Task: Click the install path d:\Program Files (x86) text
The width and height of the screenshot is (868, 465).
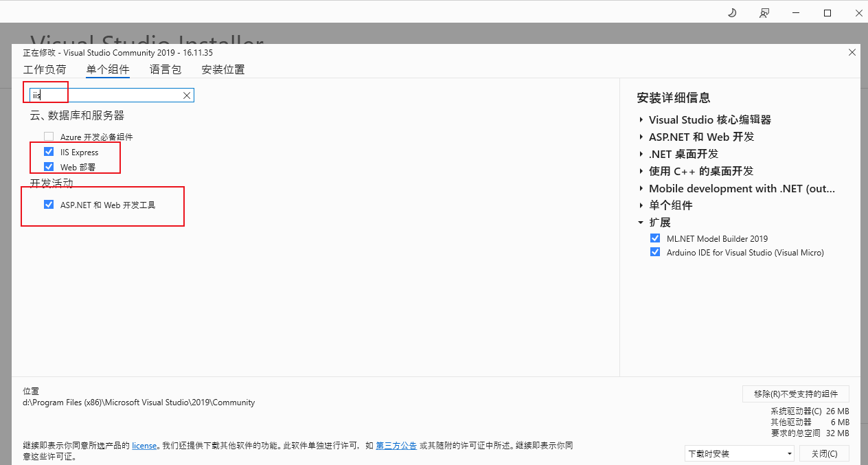Action: (139, 402)
